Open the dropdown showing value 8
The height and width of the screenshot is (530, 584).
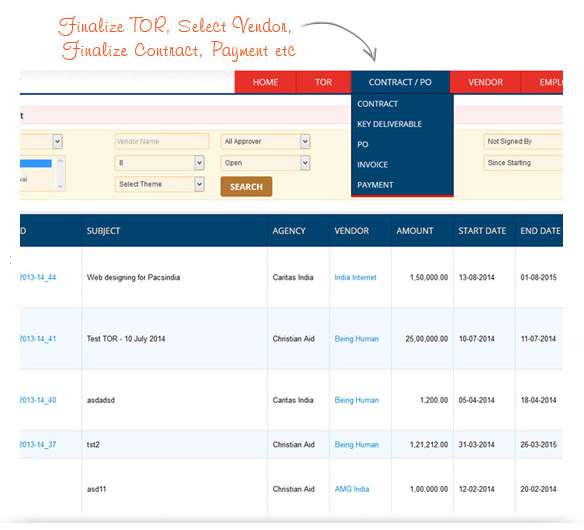pyautogui.click(x=159, y=163)
